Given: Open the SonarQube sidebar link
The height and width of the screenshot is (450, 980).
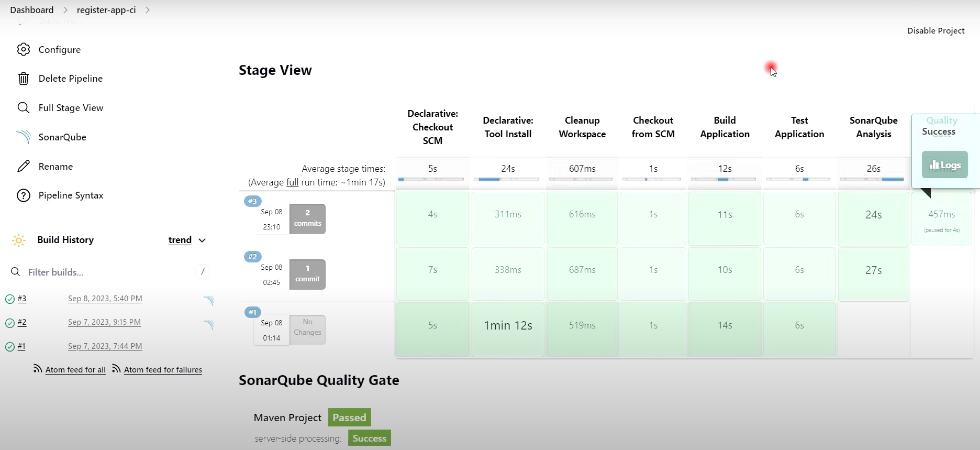Looking at the screenshot, I should click(62, 137).
